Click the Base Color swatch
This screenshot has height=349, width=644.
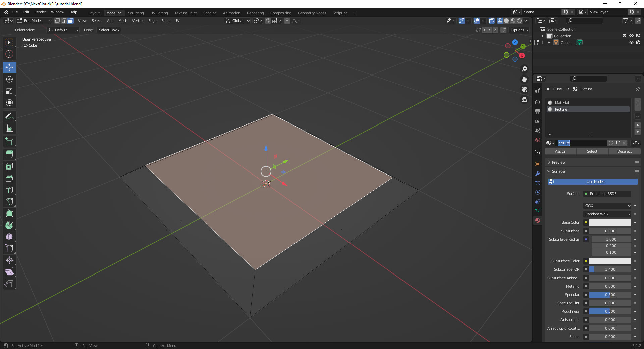(610, 222)
